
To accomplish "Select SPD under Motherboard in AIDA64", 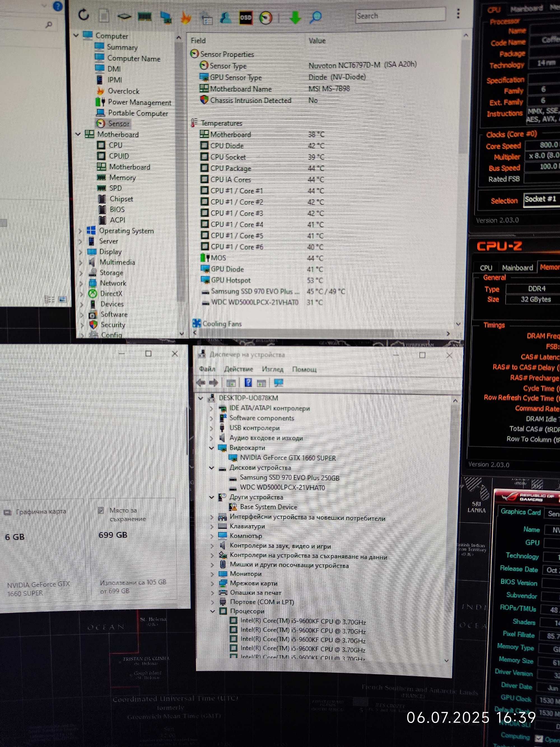I will [115, 188].
